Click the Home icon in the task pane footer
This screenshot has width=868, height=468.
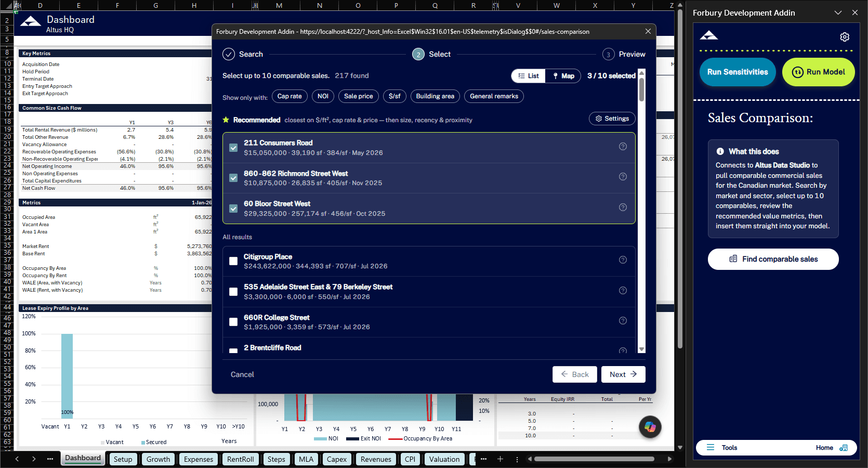844,448
